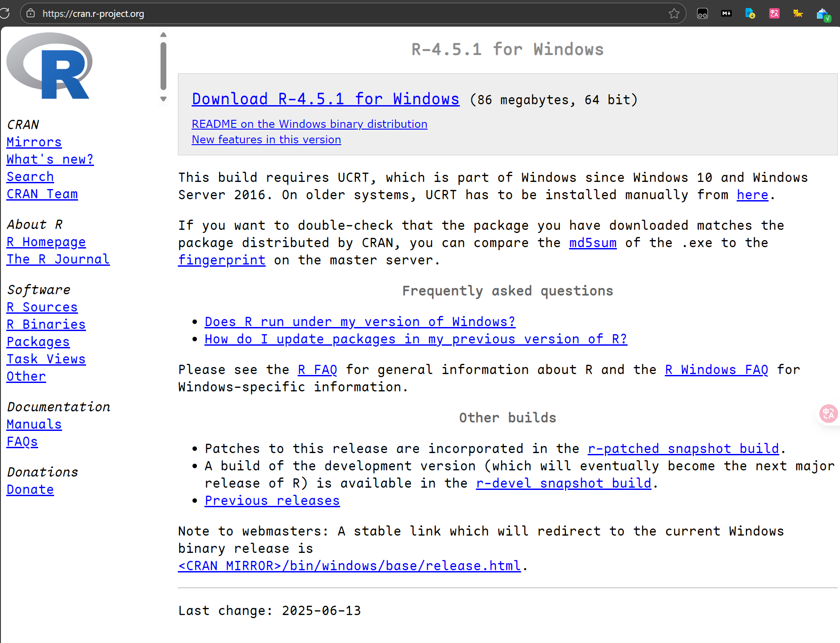Click the CRAN MIRROR release.html link

pos(349,566)
